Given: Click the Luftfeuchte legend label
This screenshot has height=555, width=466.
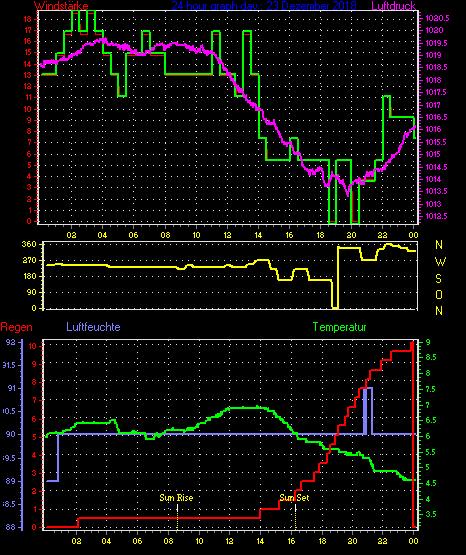Looking at the screenshot, I should (x=93, y=327).
